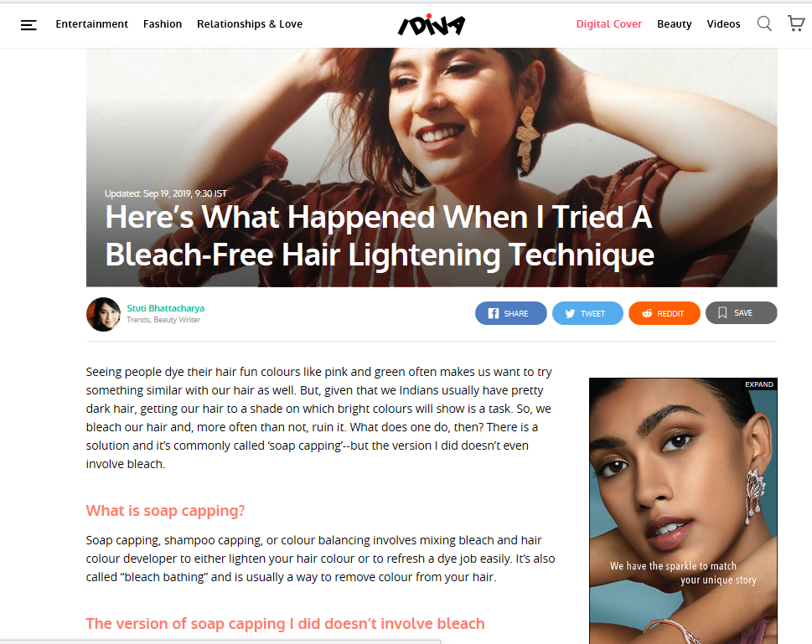Open the shopping cart icon

(x=796, y=23)
